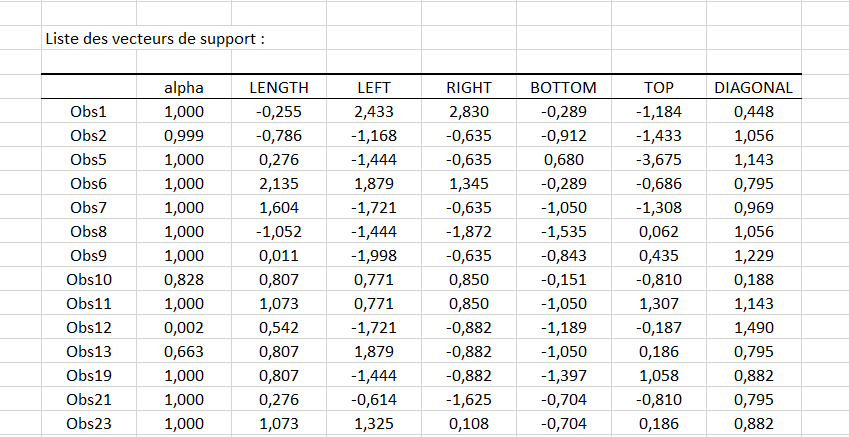The height and width of the screenshot is (437, 849).
Task: Click Obs2 alpha value 0,999
Action: [x=184, y=136]
